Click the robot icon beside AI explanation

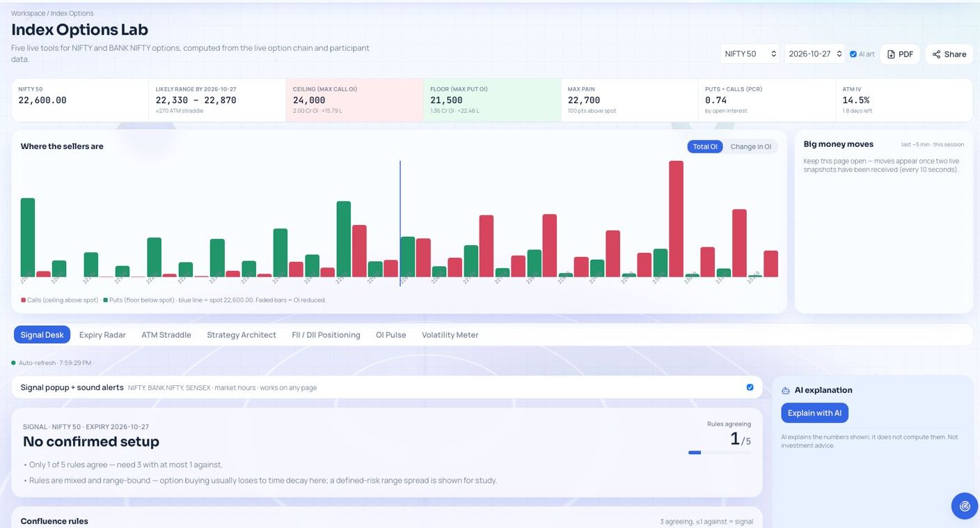coord(786,391)
